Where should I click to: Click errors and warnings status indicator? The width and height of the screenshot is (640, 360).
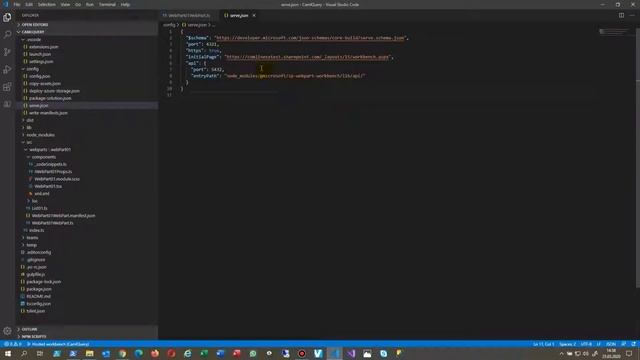[13, 344]
